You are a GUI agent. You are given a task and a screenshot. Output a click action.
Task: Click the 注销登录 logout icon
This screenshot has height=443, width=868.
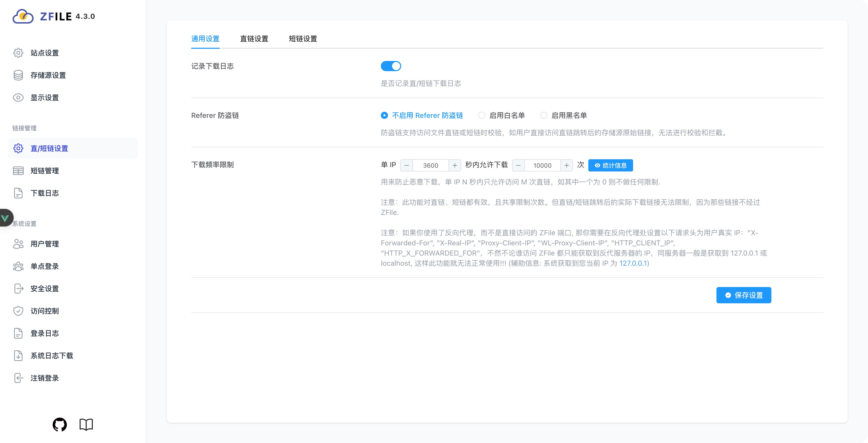tap(18, 378)
